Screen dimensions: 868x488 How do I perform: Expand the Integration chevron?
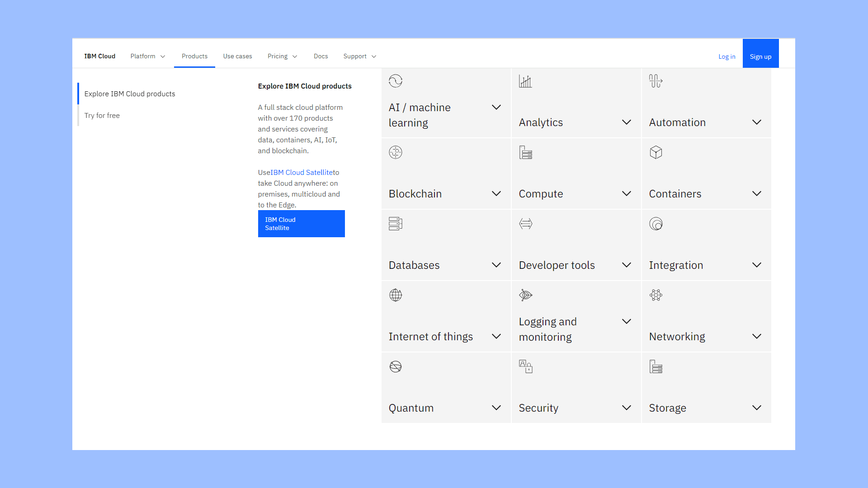point(756,265)
